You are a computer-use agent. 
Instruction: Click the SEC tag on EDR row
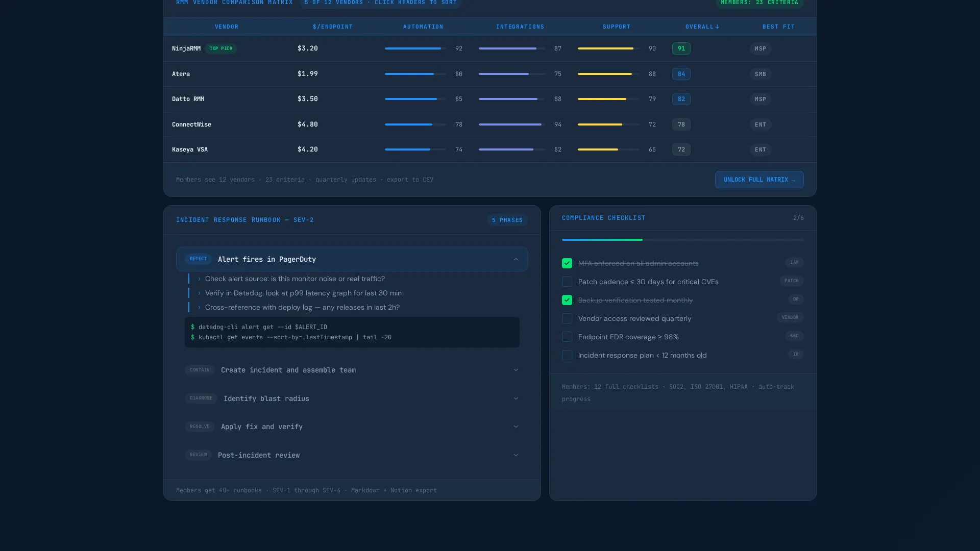pyautogui.click(x=794, y=336)
